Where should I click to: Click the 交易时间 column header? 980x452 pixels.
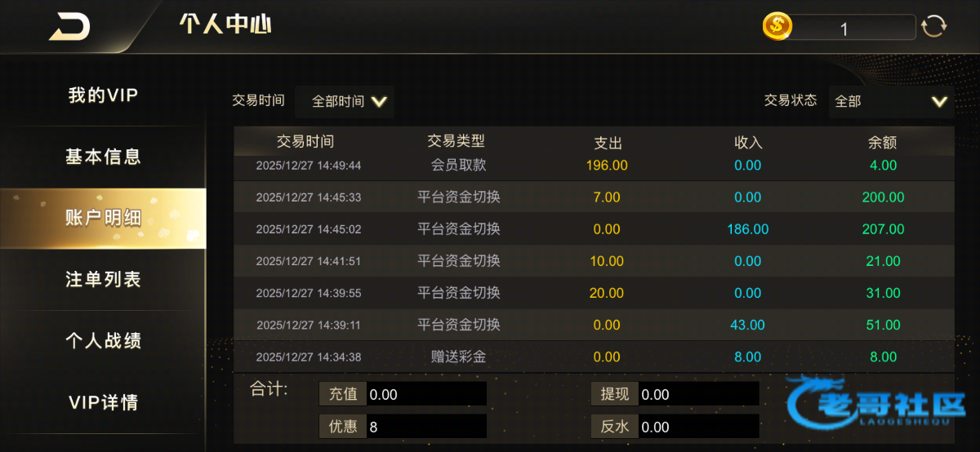click(305, 142)
